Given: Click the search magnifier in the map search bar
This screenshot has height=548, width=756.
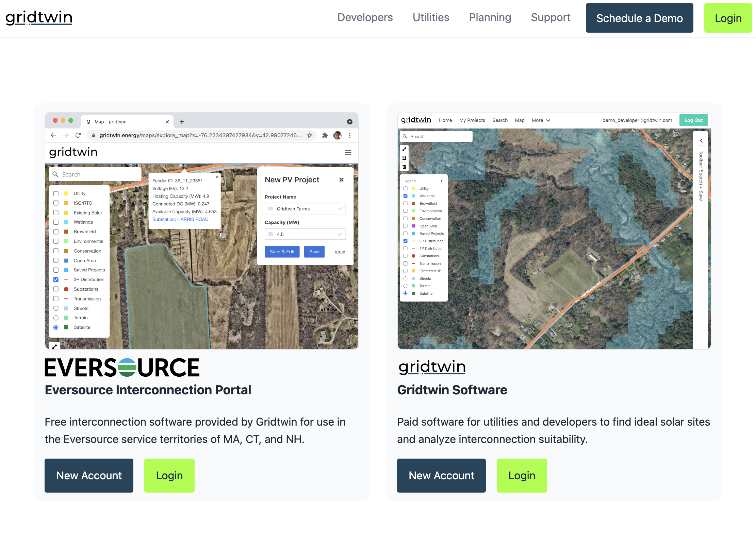Looking at the screenshot, I should 405,136.
